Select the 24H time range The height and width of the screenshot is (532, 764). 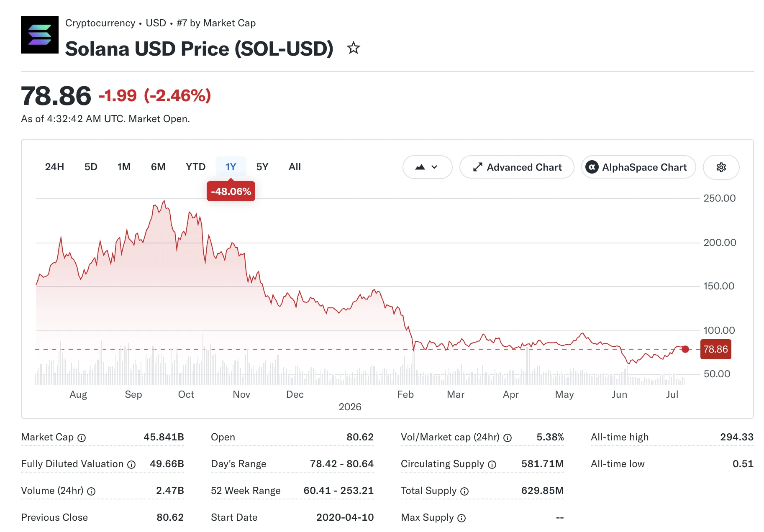coord(54,167)
